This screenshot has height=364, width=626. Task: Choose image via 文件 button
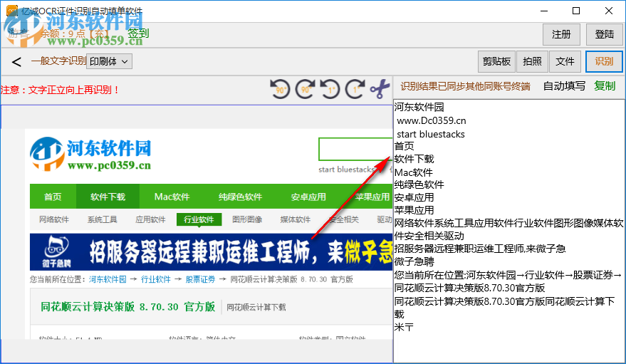[x=565, y=61]
